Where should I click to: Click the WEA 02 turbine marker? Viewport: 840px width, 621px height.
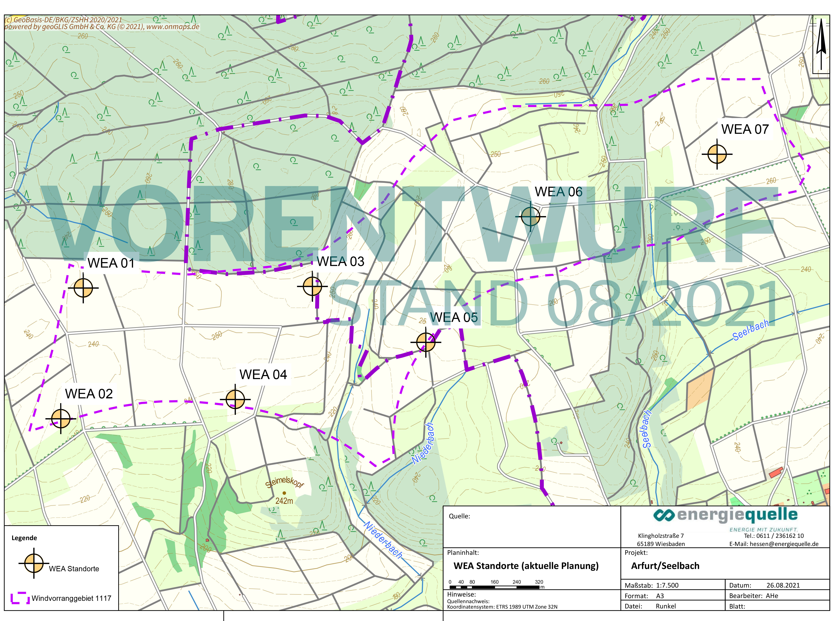pos(61,418)
